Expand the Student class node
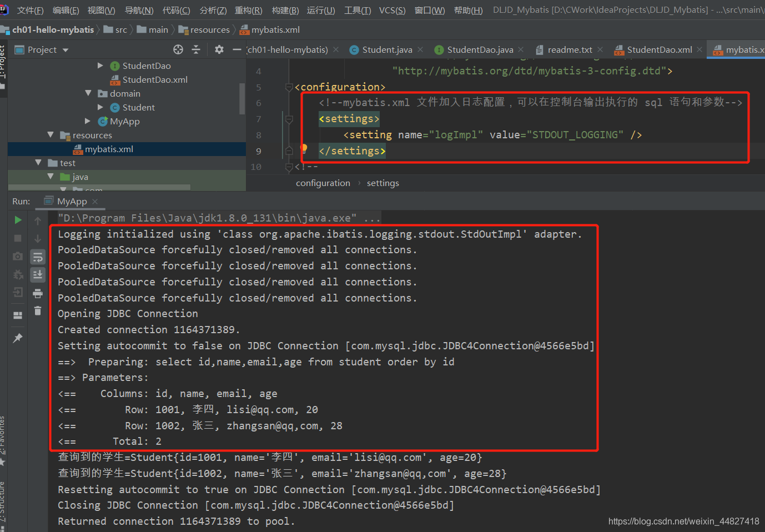Screen dimensions: 765x532 coord(100,107)
